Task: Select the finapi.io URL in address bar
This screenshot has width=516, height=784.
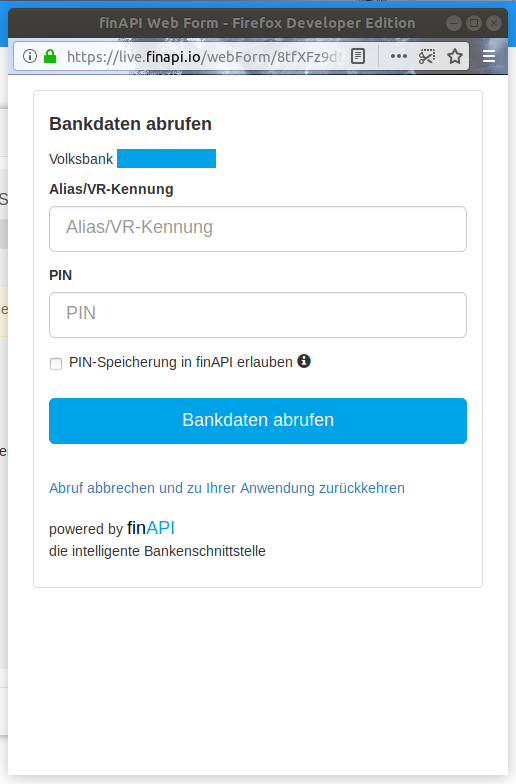Action: tap(204, 56)
